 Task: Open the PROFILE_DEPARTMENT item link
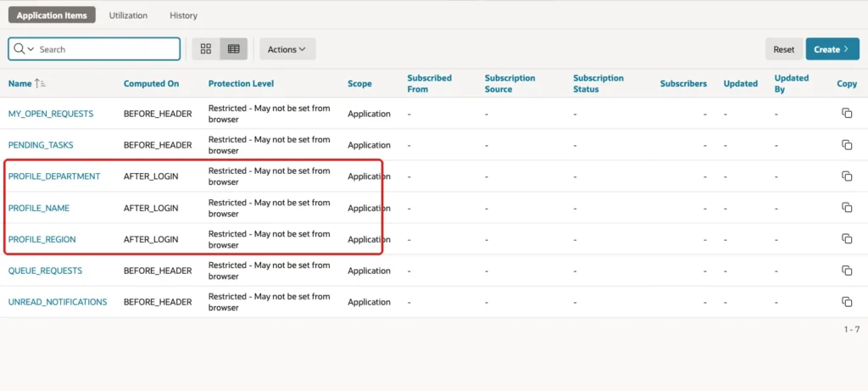54,176
